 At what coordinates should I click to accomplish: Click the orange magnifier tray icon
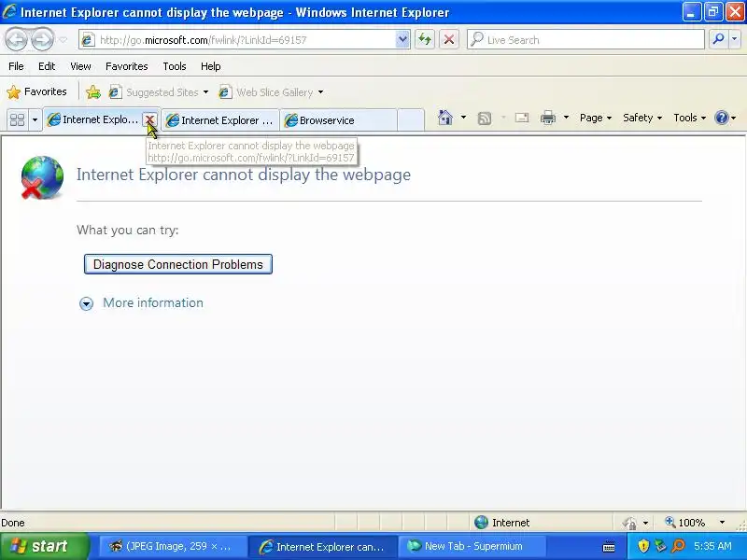click(678, 546)
